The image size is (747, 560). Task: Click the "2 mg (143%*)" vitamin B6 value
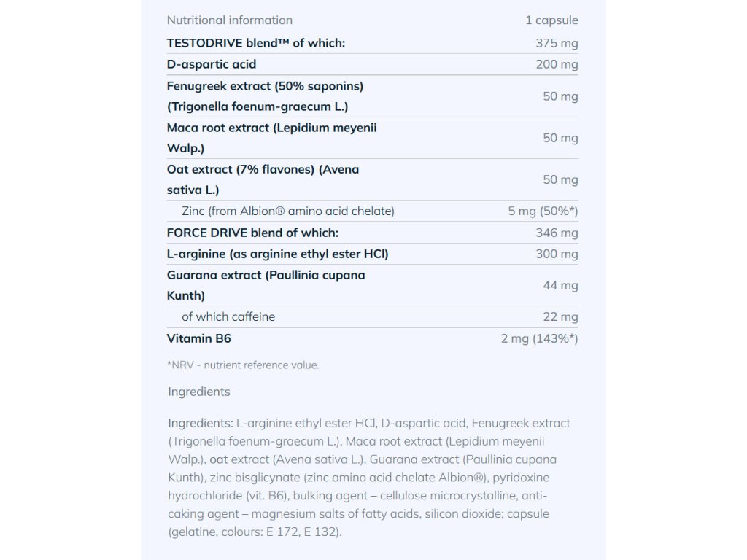click(539, 338)
